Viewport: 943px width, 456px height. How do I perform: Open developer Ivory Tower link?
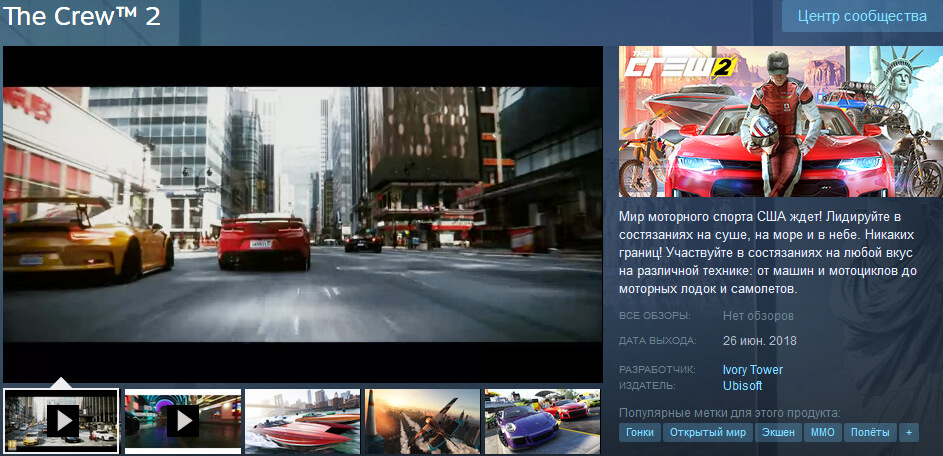[x=752, y=369]
